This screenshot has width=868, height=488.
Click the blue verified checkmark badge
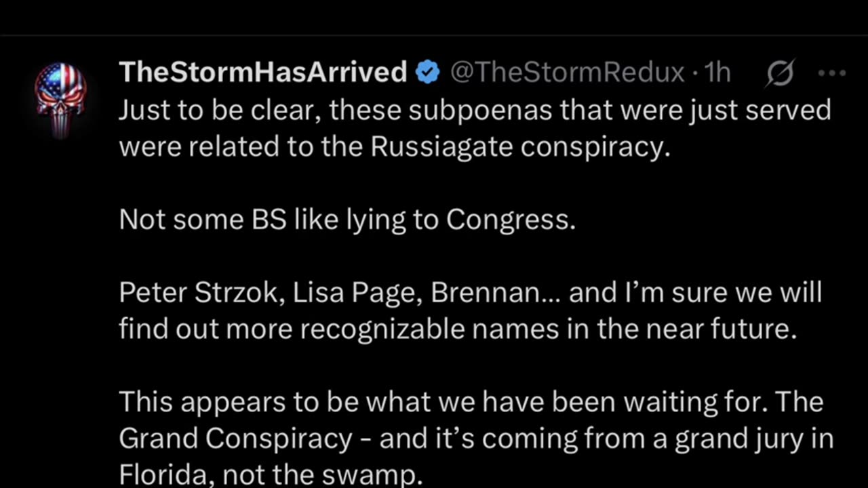coord(427,72)
